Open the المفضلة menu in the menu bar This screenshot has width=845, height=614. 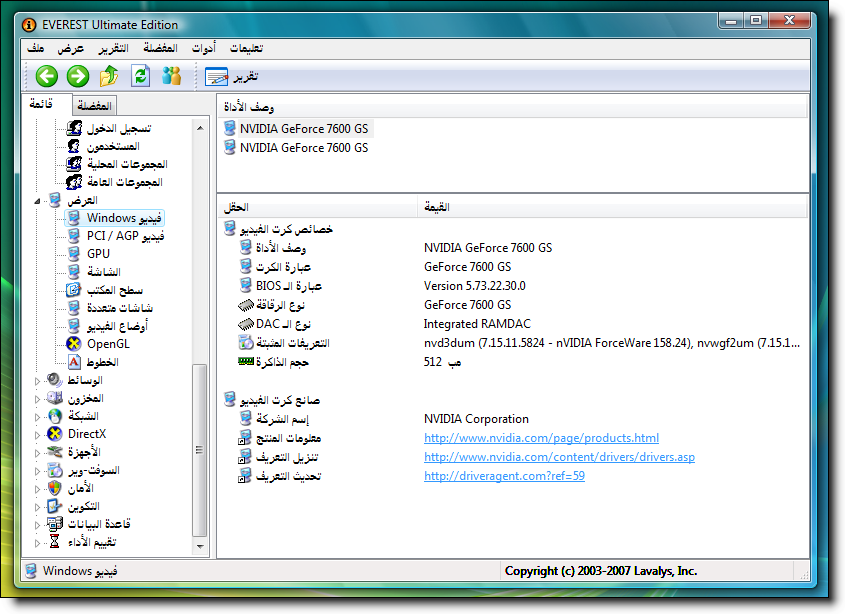(161, 48)
